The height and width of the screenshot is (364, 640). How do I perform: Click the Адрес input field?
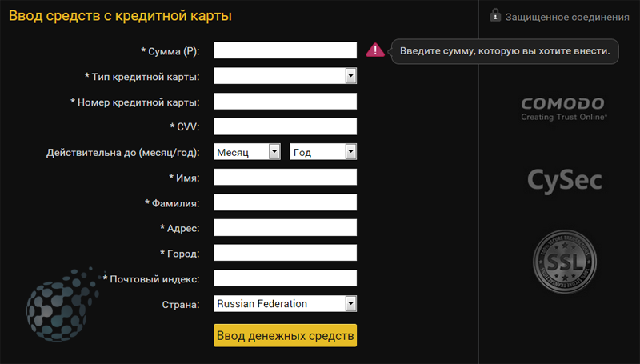[x=285, y=228]
